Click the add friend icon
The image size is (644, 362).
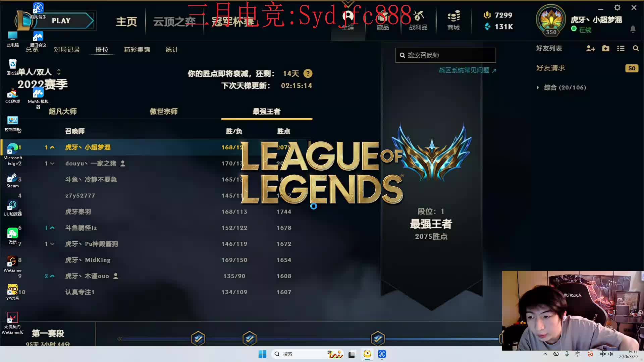[590, 49]
